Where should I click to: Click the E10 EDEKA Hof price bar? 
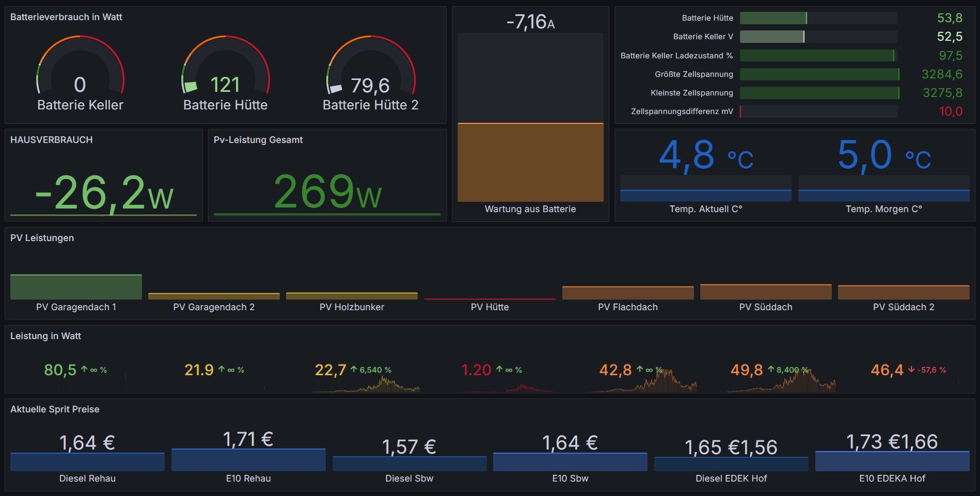pyautogui.click(x=892, y=461)
